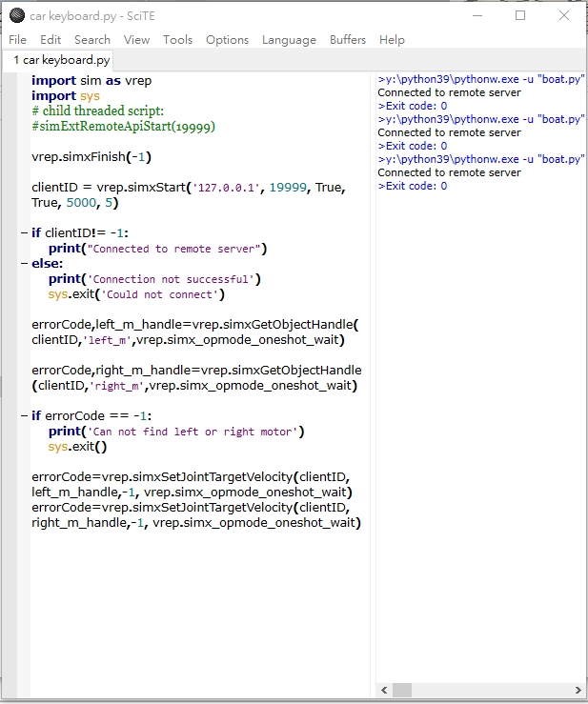Open the Edit menu
The height and width of the screenshot is (704, 588).
point(51,40)
